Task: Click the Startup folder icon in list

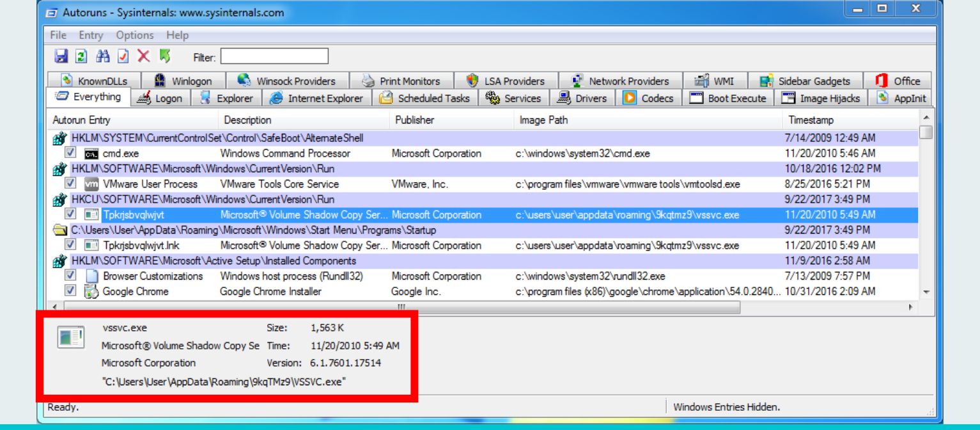Action: (x=59, y=230)
